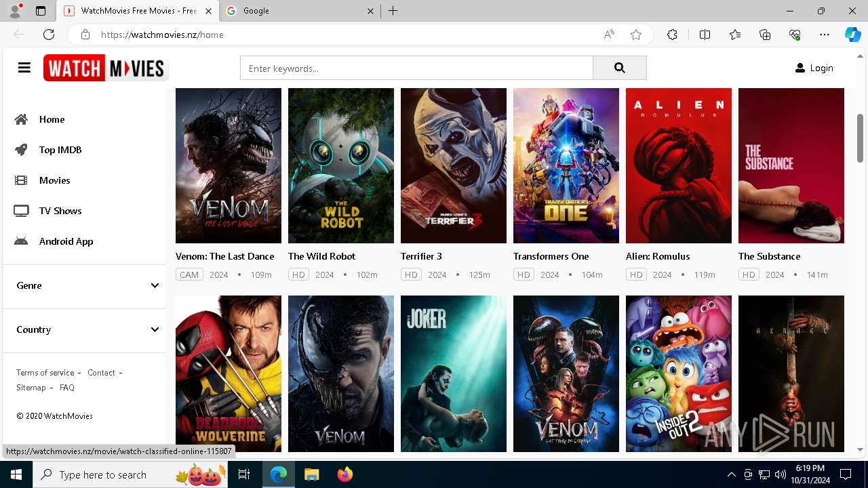Open the Contact link
Screen dimensions: 868x488
101,373
